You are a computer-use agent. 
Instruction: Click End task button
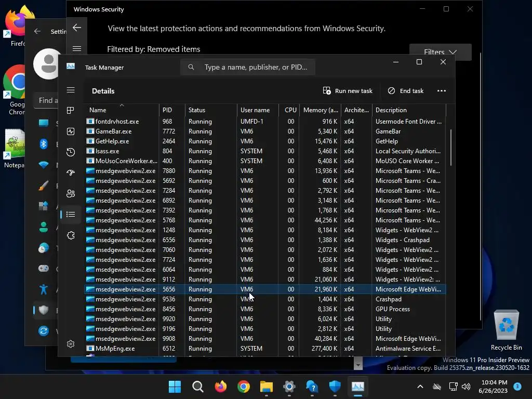pos(405,91)
